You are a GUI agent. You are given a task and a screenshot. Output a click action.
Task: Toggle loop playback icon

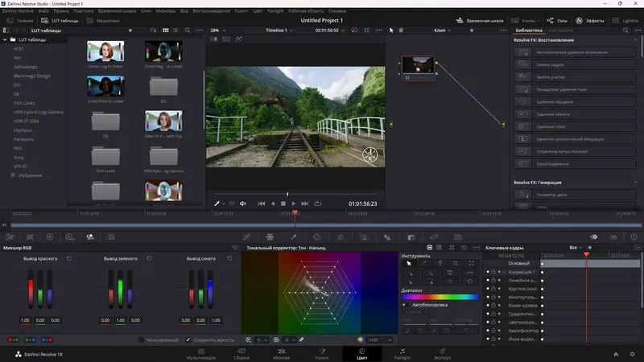point(318,204)
